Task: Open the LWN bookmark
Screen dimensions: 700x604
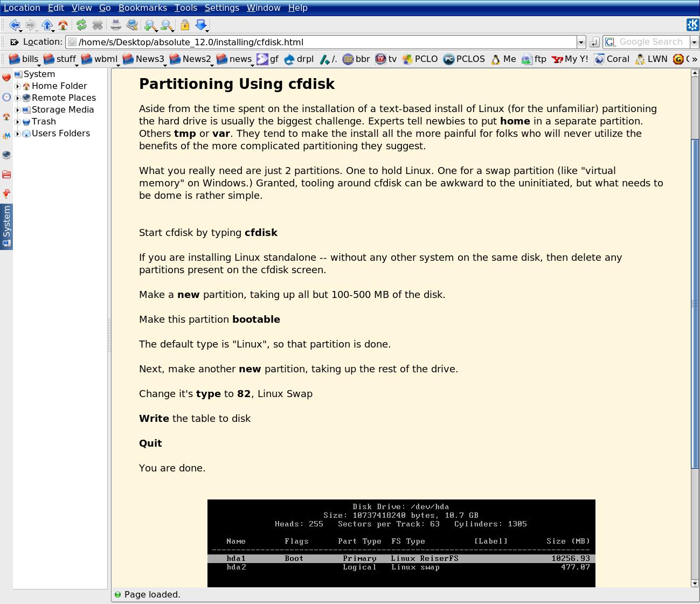Action: [651, 59]
